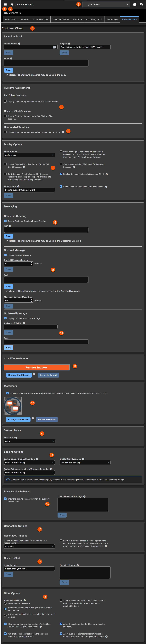Click info icon for Automatic Logging of System Information
The width and height of the screenshot is (146, 644).
51,469
